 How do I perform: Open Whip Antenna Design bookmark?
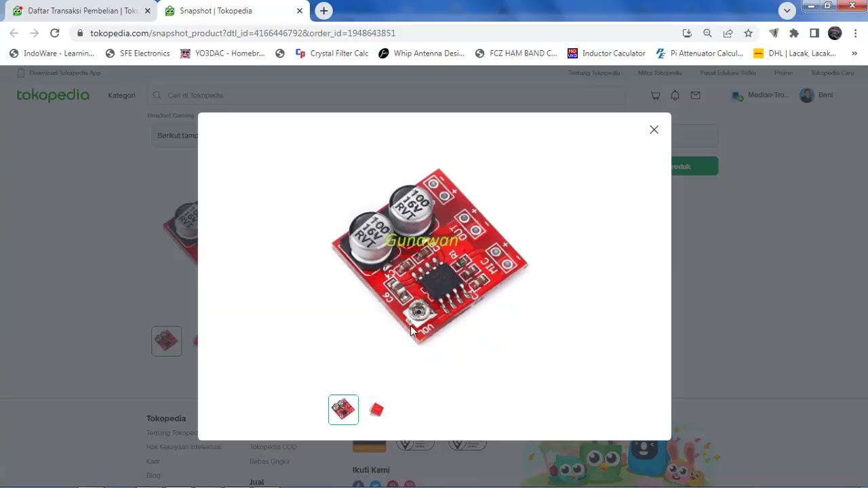pos(421,54)
